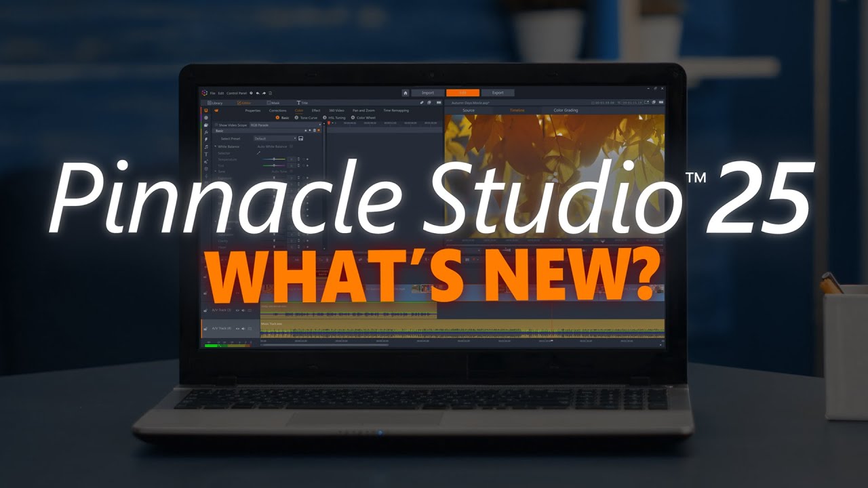
Task: Toggle the Auto White Balance checkbox
Action: pos(291,146)
